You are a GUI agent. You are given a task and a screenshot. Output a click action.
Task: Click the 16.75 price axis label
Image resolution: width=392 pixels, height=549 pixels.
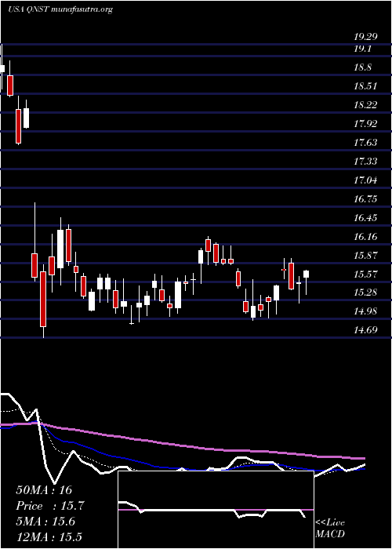(365, 199)
